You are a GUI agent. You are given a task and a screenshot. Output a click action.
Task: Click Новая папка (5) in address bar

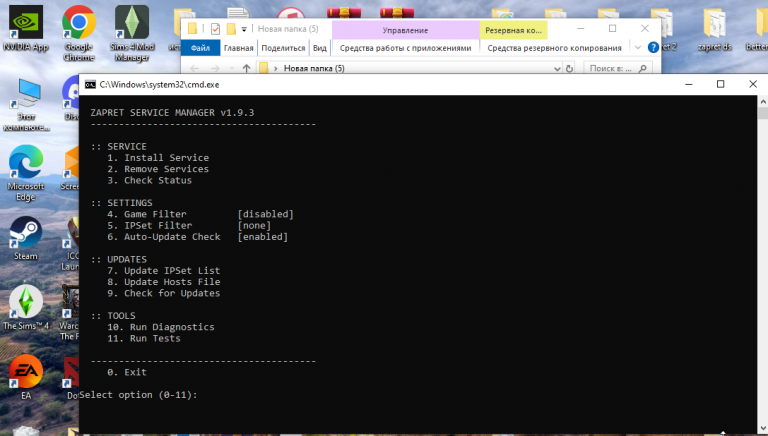[314, 69]
